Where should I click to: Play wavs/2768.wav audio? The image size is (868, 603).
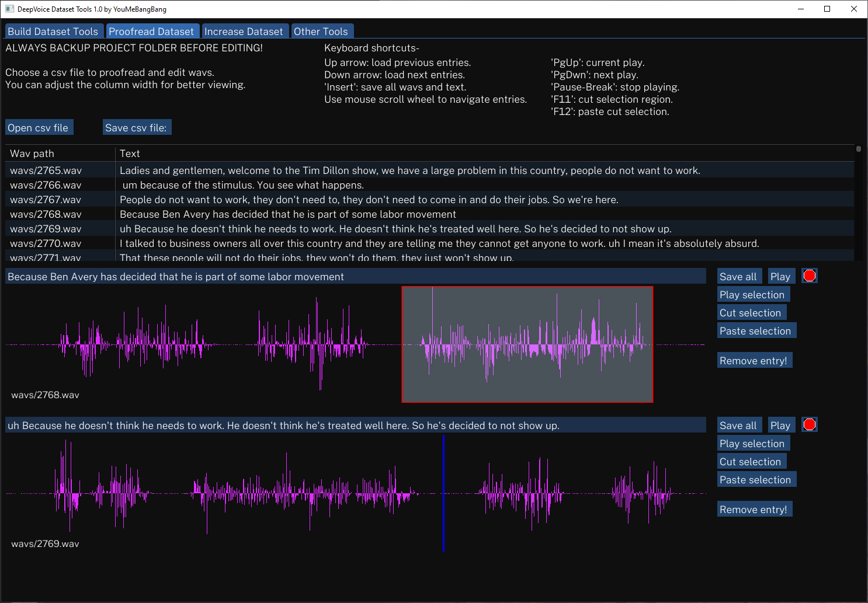pyautogui.click(x=781, y=276)
